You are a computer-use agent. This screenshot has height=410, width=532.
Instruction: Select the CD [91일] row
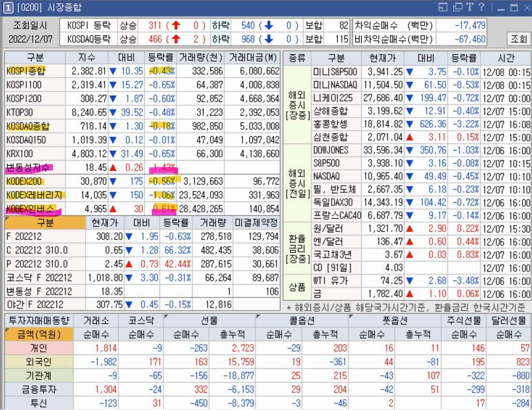coord(421,268)
